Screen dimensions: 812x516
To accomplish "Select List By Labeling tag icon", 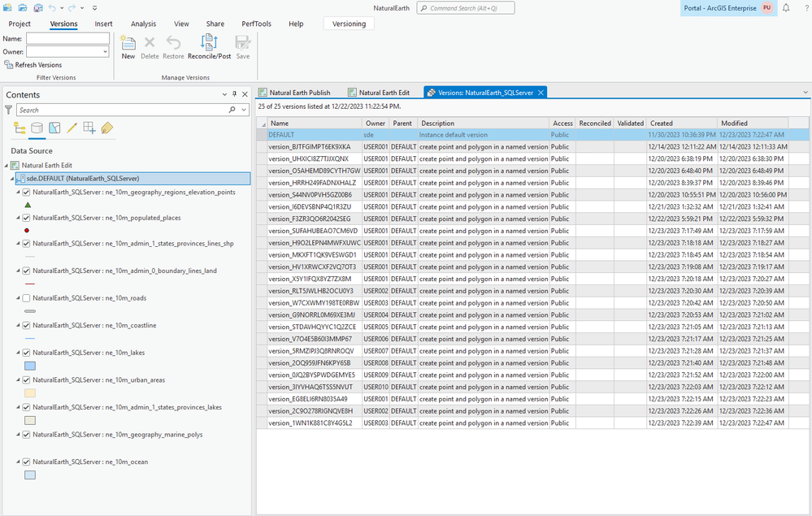I will (107, 128).
